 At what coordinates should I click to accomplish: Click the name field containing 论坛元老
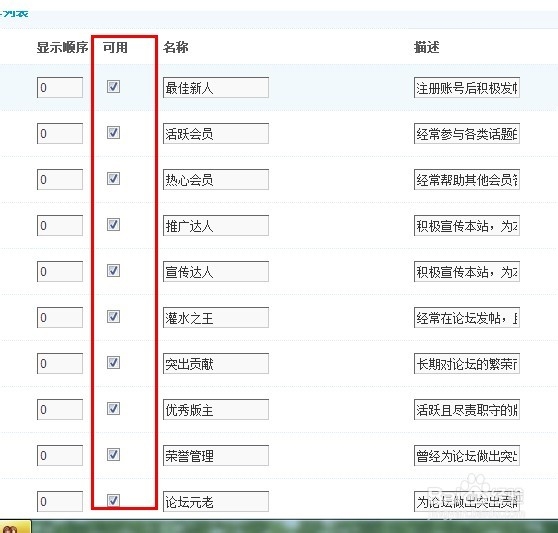(216, 501)
